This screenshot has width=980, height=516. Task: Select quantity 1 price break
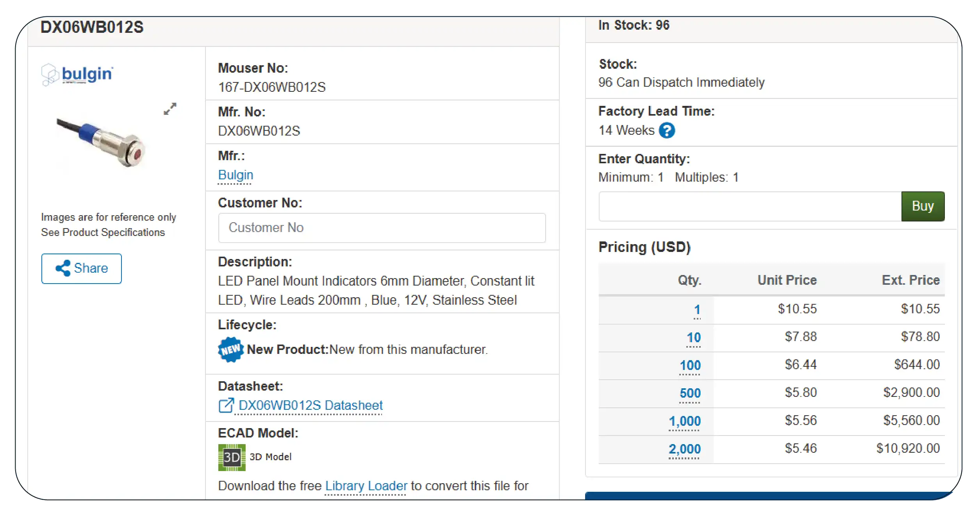[697, 310]
